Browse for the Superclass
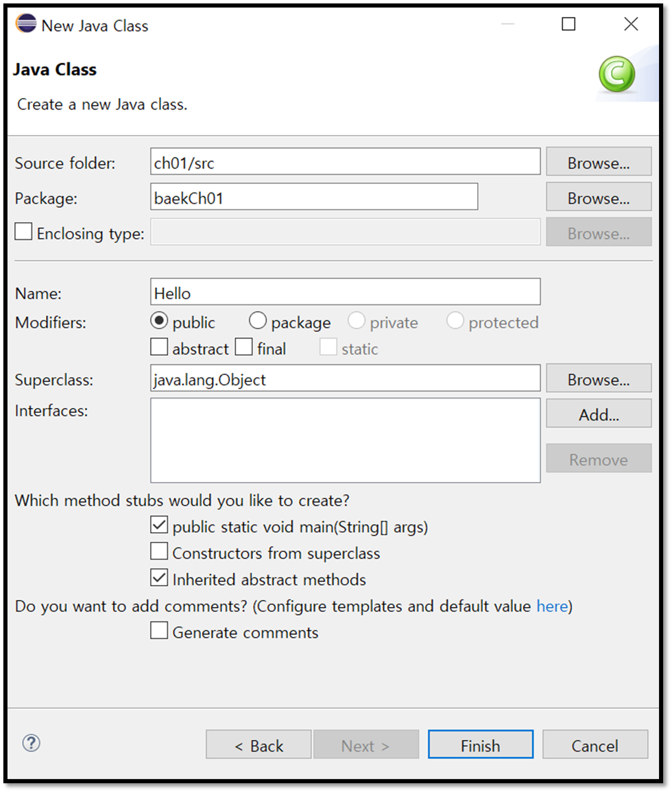The image size is (672, 792). [x=599, y=379]
